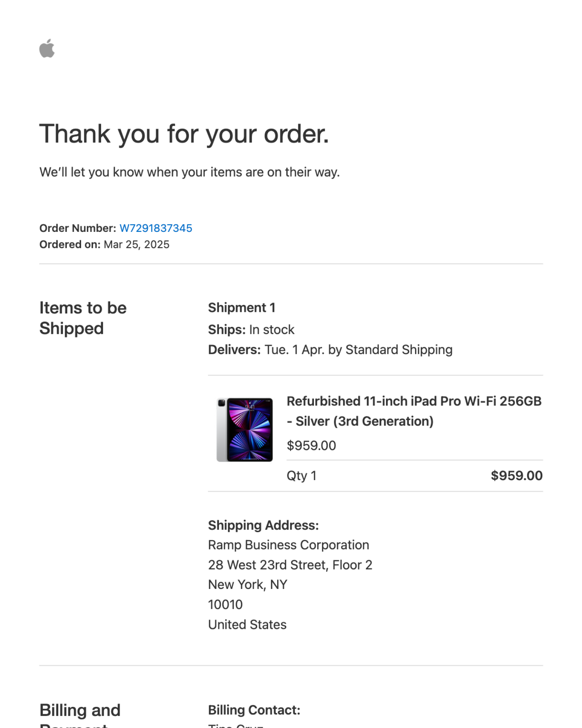Click the Qty 1 label
Viewport: 582px width, 728px height.
[x=302, y=476]
